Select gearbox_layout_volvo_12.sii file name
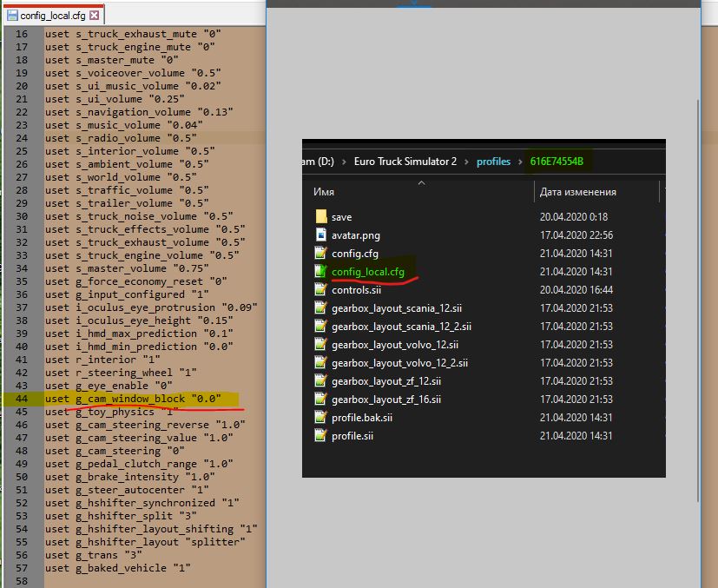The image size is (718, 588). 395,345
